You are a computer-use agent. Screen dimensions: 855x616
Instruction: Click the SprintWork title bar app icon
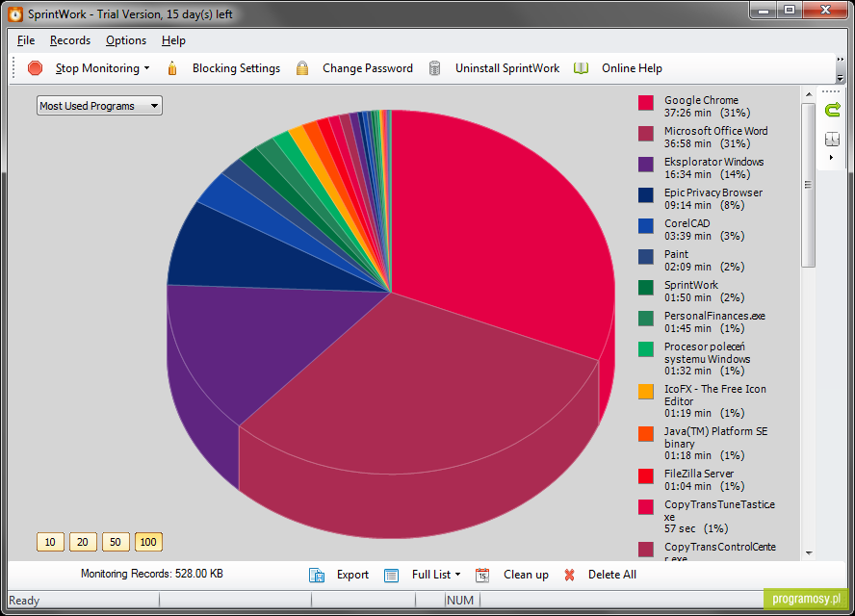click(x=15, y=13)
